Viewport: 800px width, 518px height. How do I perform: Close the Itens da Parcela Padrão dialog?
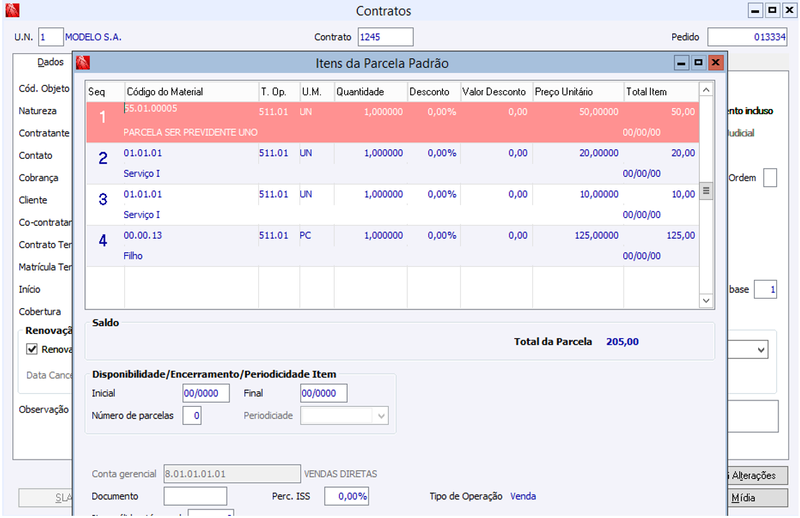(715, 62)
